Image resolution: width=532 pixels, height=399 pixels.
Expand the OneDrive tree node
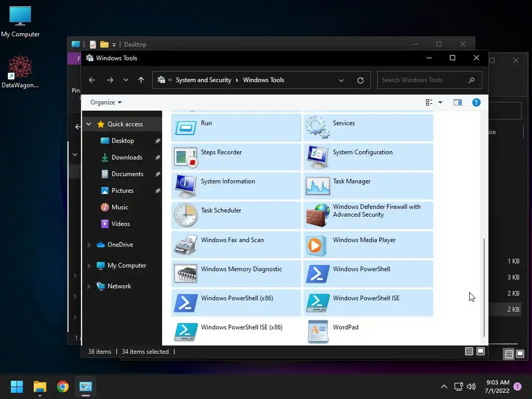tap(88, 245)
